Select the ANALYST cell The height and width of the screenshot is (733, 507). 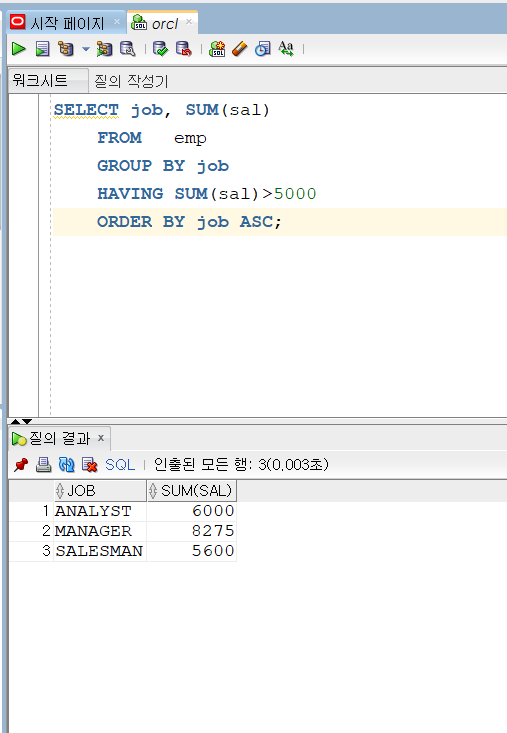point(100,511)
